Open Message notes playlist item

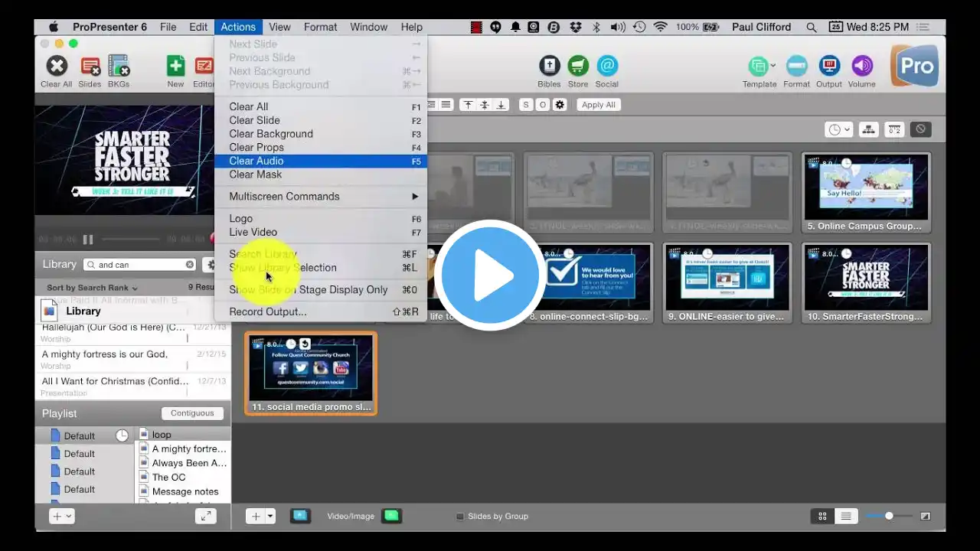point(183,492)
